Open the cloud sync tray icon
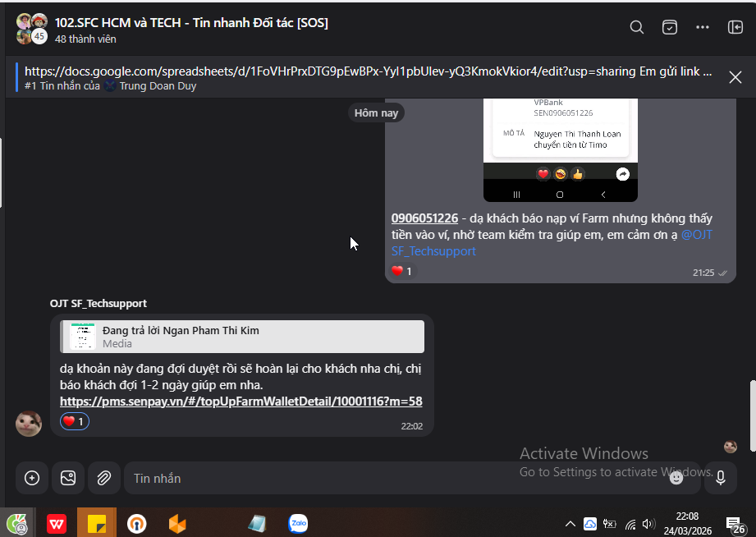Image resolution: width=756 pixels, height=537 pixels. 589,524
